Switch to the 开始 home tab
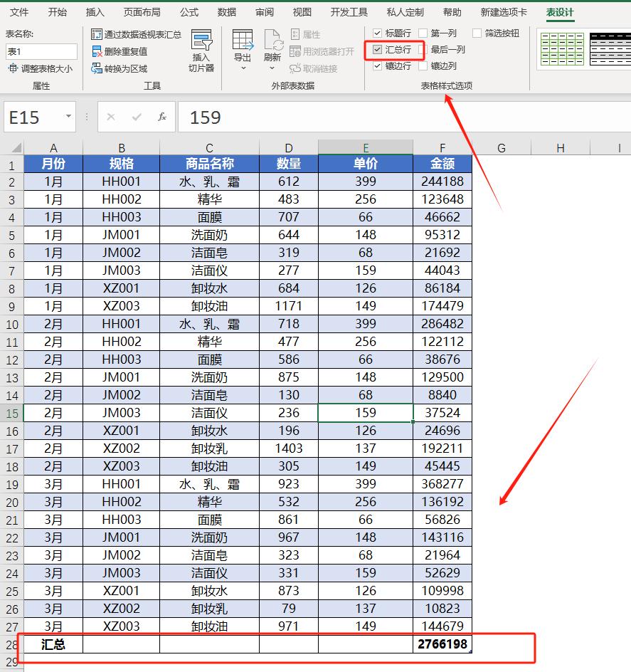The height and width of the screenshot is (672, 631). click(x=57, y=12)
